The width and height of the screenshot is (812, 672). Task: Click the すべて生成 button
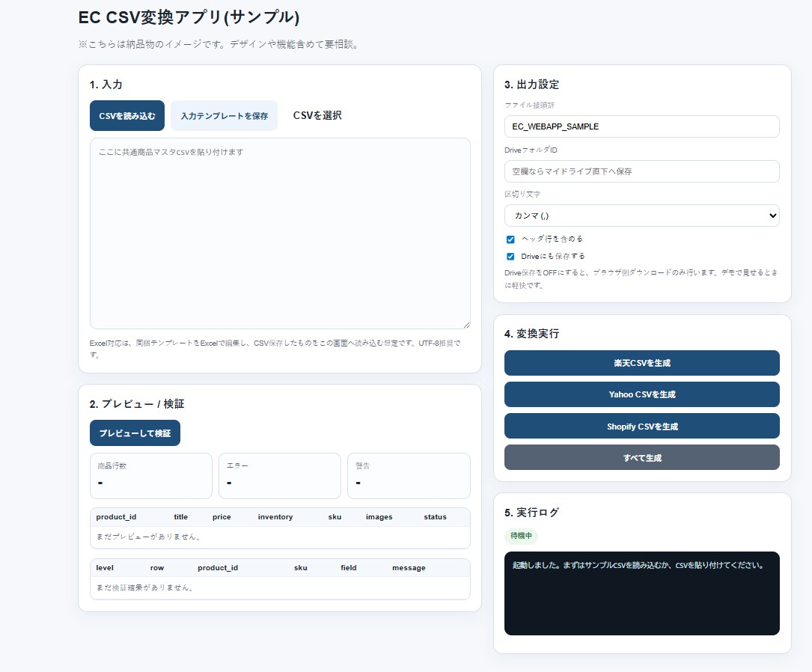tap(641, 458)
